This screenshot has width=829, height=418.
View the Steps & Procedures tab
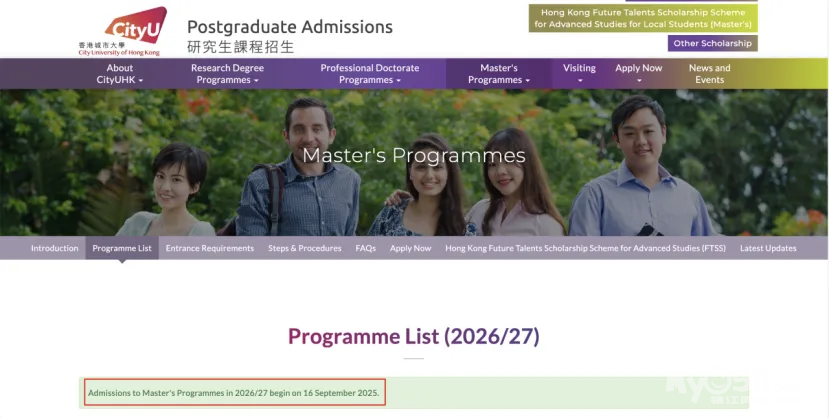click(x=304, y=248)
